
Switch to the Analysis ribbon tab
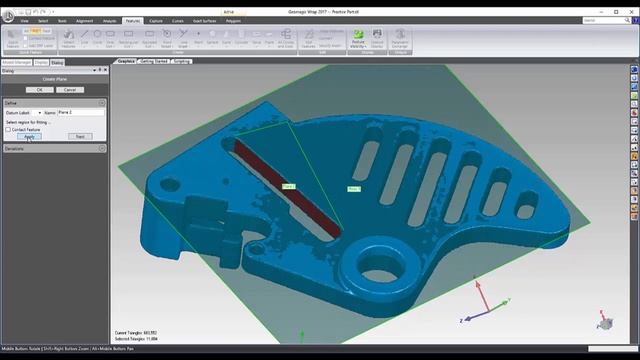point(109,21)
